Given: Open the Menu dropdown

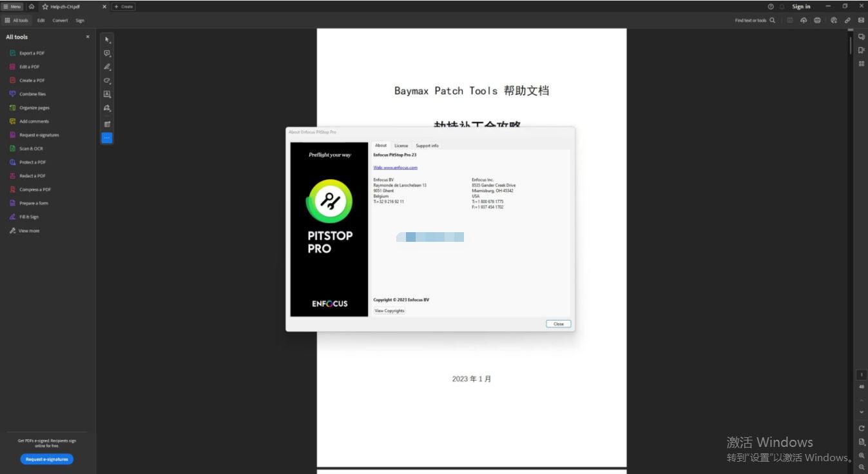Looking at the screenshot, I should tap(12, 6).
